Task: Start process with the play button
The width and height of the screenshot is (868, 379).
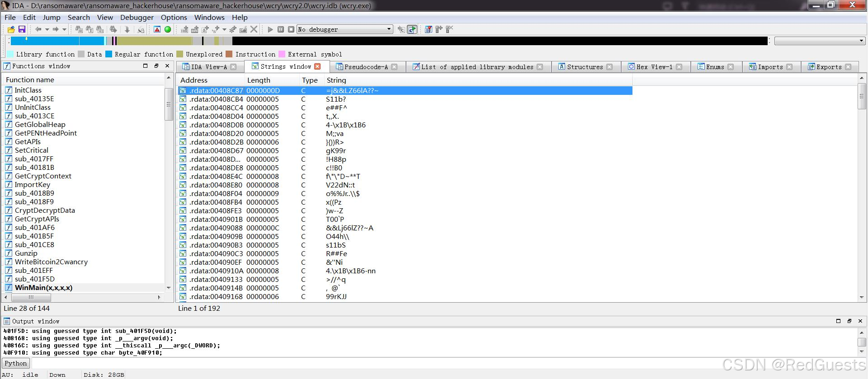Action: [x=270, y=29]
